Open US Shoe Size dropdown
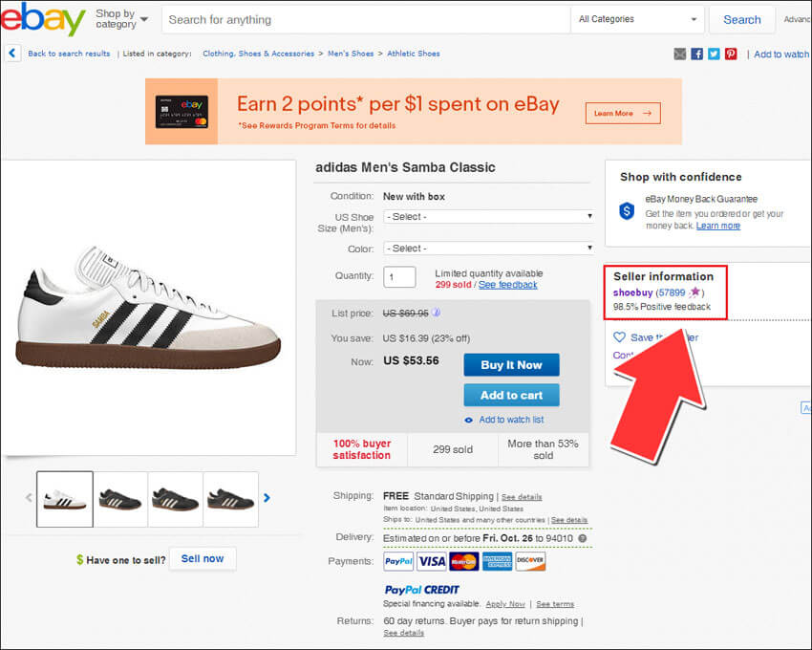This screenshot has width=812, height=650. pyautogui.click(x=489, y=216)
